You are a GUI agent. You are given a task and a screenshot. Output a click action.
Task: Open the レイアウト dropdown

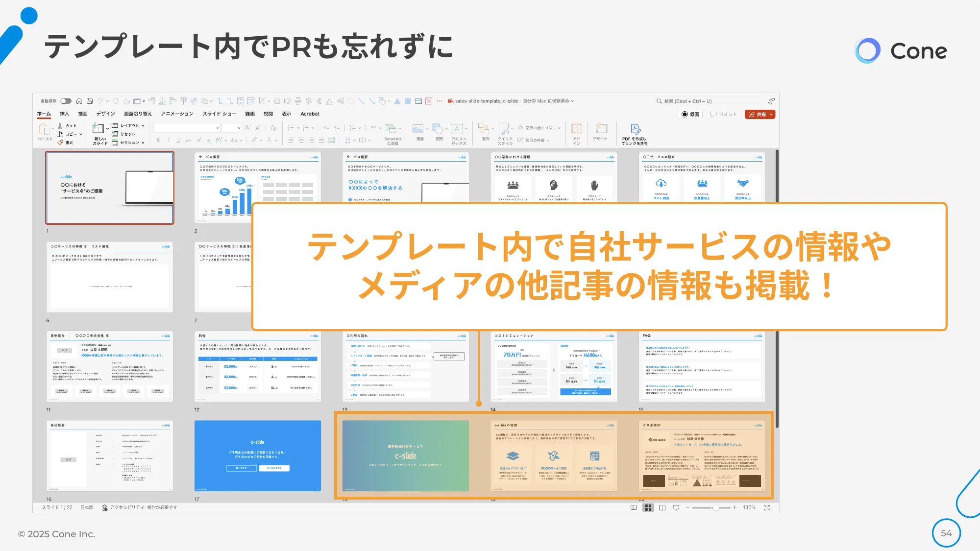(128, 126)
